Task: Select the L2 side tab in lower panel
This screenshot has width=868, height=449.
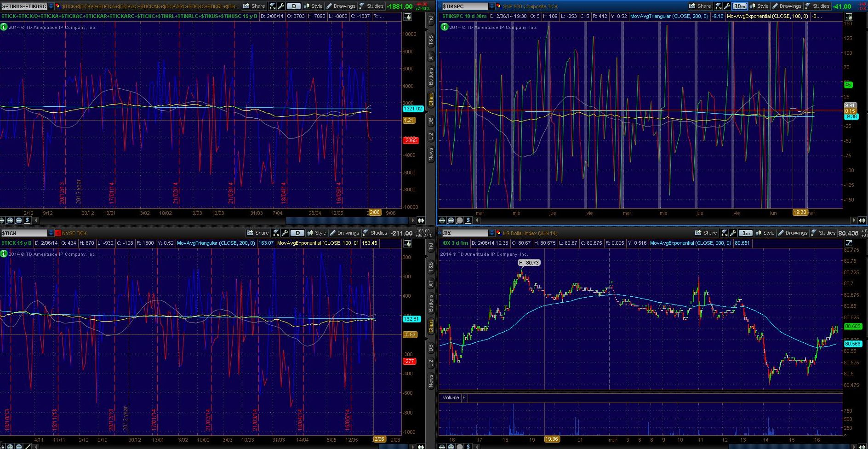Action: point(431,363)
